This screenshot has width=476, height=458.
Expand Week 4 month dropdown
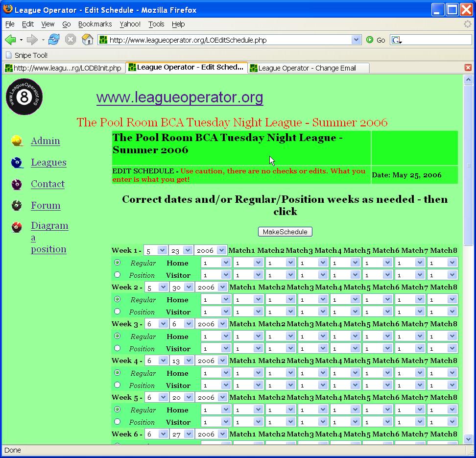click(156, 361)
